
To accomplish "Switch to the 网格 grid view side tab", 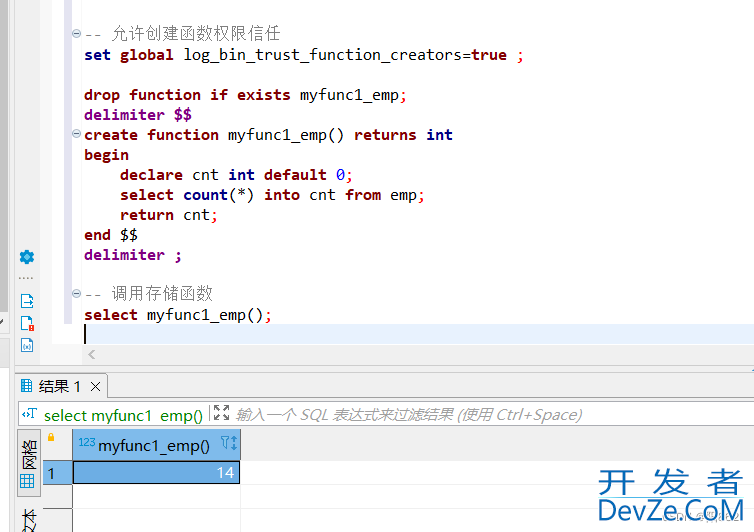I will coord(29,463).
